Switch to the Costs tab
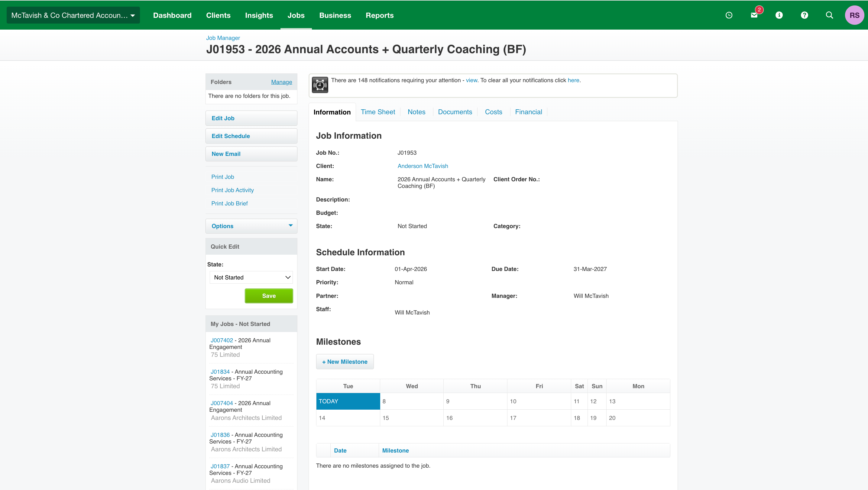868x490 pixels. tap(493, 112)
